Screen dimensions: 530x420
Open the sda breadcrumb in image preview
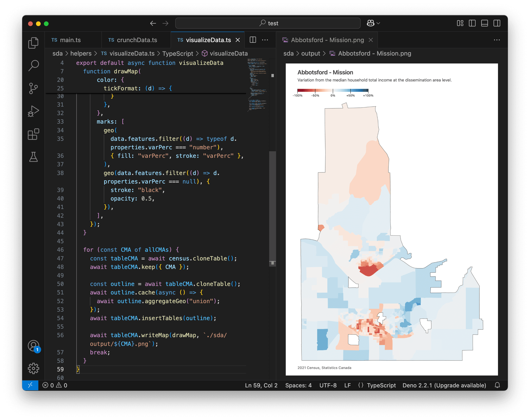coord(289,53)
